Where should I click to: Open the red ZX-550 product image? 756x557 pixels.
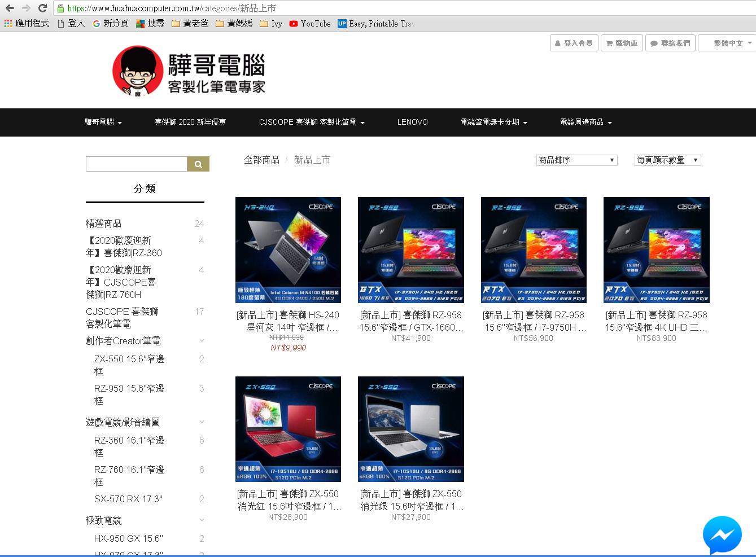[x=288, y=429]
